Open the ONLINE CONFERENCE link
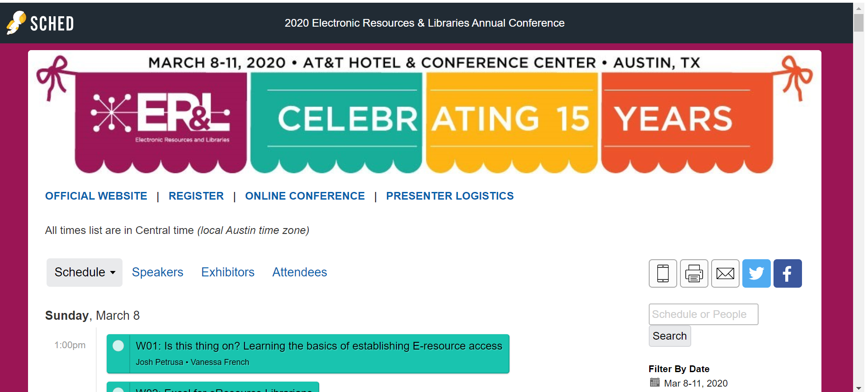868x392 pixels. (x=305, y=196)
